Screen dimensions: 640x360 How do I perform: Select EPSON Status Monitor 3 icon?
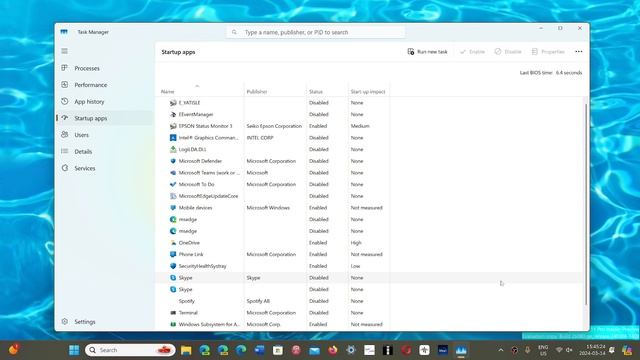173,126
